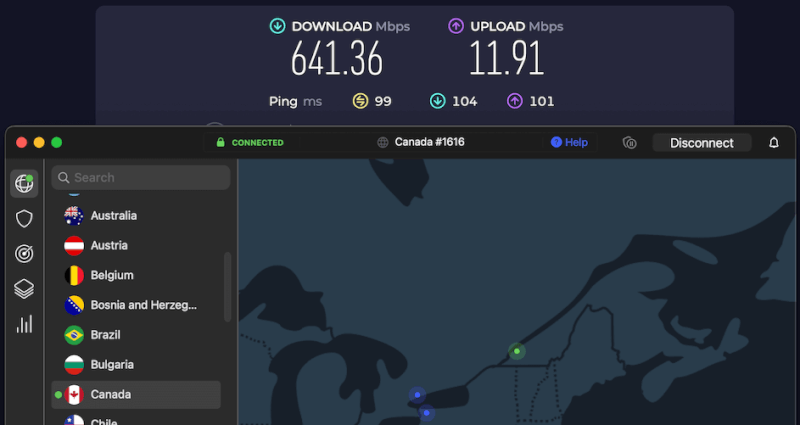Click the lower blue server dot on map
The image size is (800, 425).
427,413
